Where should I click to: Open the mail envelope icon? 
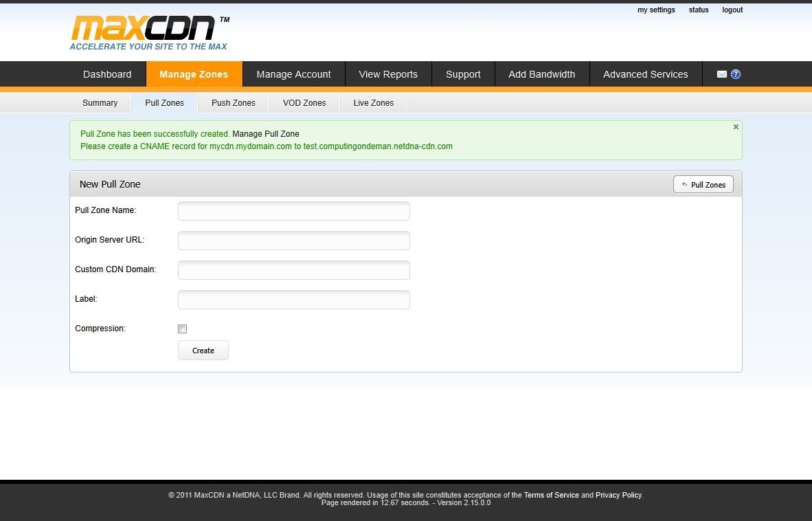[x=721, y=74]
